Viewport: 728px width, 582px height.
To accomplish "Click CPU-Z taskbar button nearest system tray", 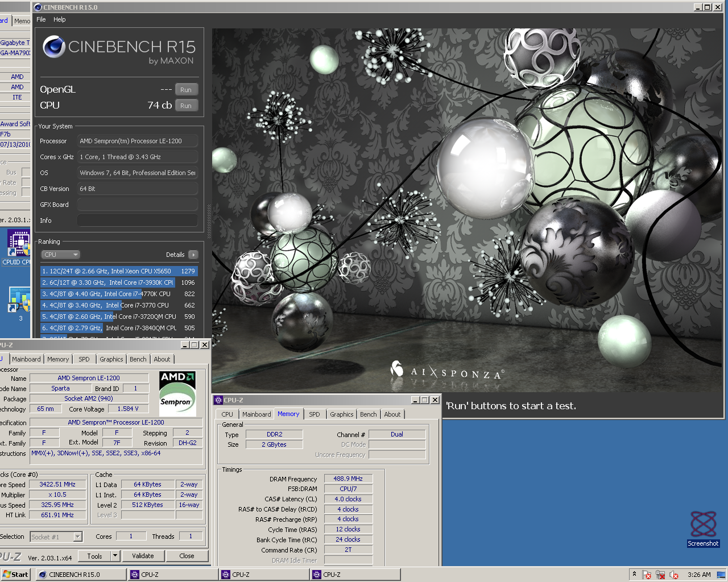I will [x=355, y=575].
